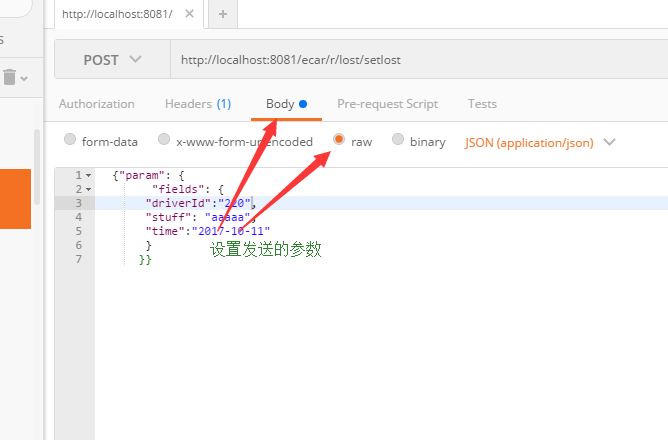This screenshot has height=440, width=668.
Task: Click the request URL input field
Action: coord(419,60)
